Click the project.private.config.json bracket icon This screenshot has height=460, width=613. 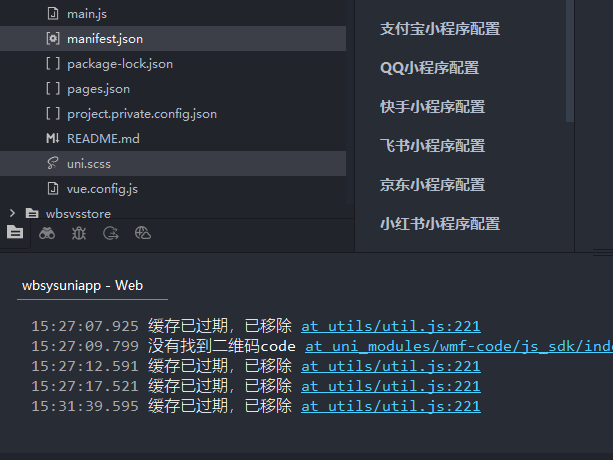53,113
